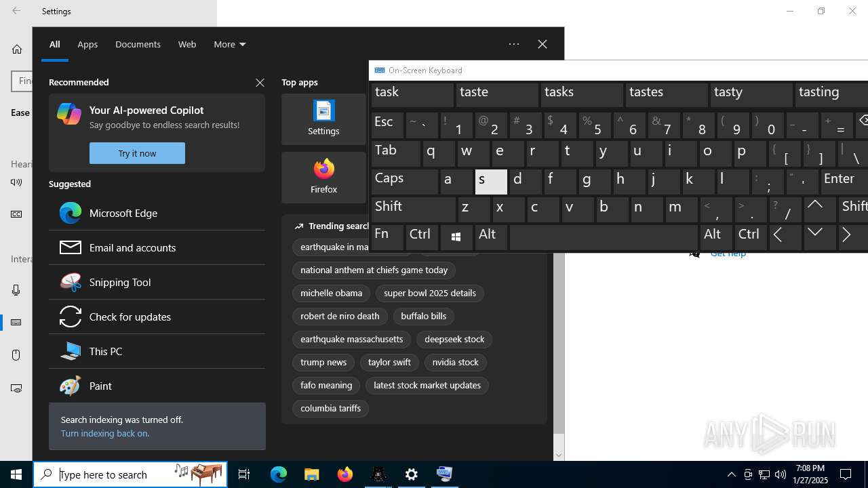
Task: Click scrollbar down arrow in search panel
Action: pos(559,455)
